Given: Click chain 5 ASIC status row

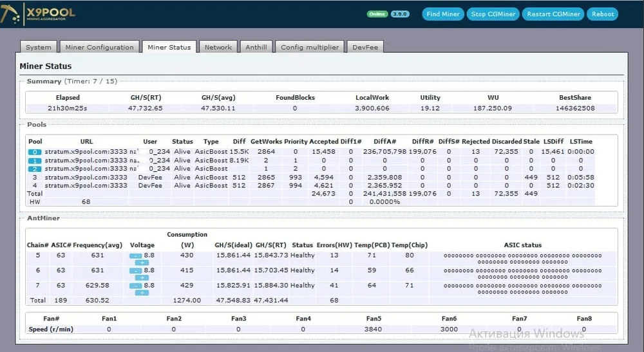Looking at the screenshot, I should pos(522,259).
